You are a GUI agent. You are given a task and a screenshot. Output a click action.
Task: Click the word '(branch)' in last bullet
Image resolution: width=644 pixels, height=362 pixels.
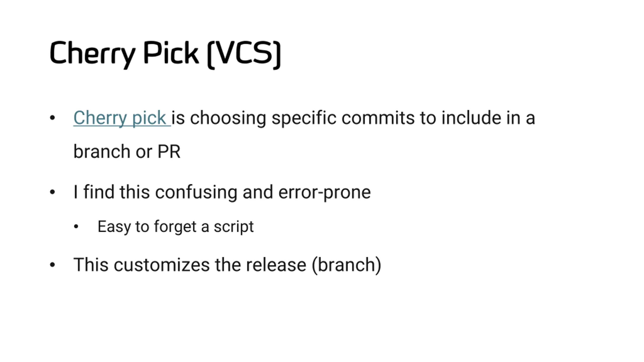[347, 265]
